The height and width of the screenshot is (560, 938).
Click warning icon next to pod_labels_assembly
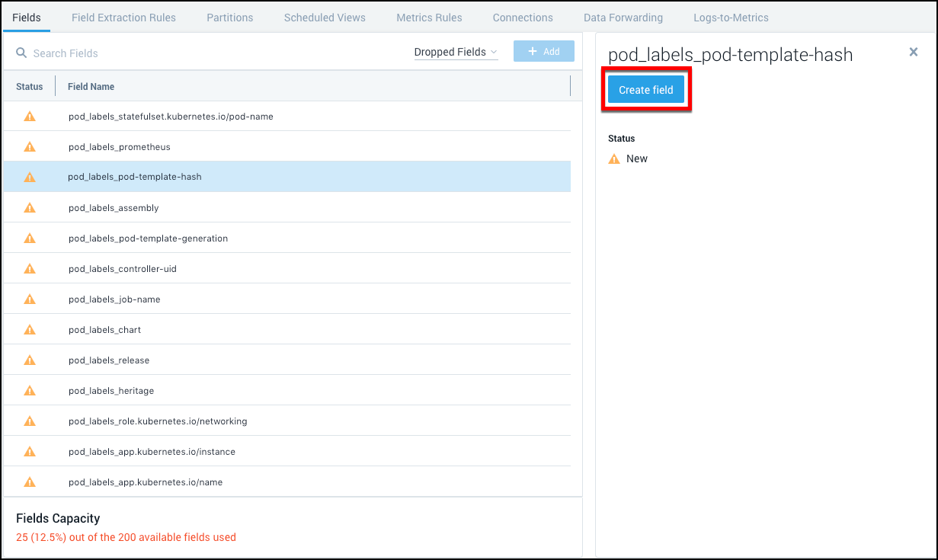[30, 208]
